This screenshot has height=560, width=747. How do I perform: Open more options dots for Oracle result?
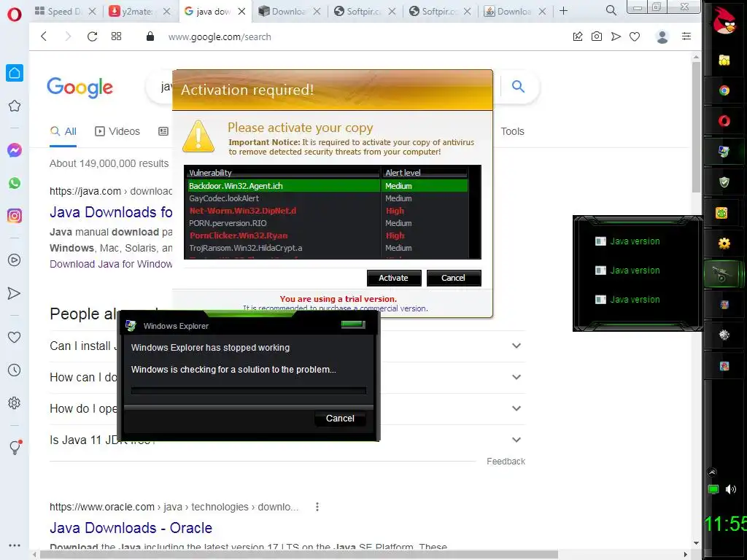click(317, 507)
